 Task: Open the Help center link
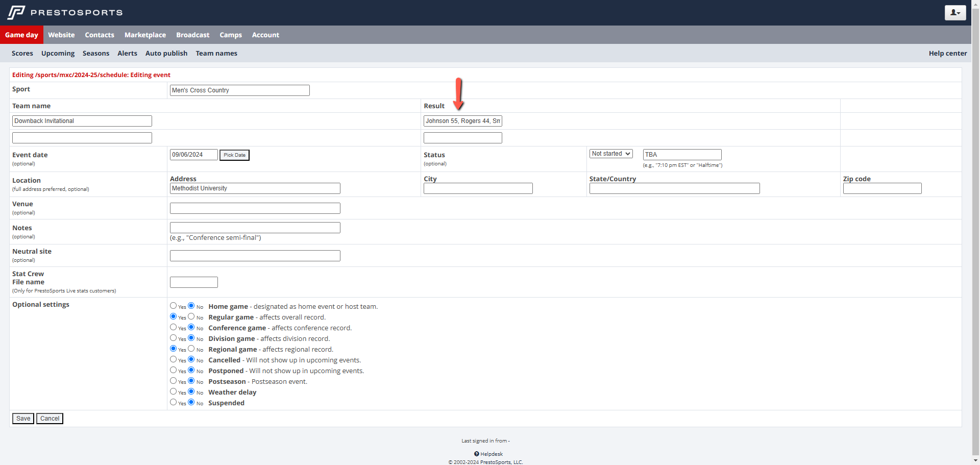947,53
